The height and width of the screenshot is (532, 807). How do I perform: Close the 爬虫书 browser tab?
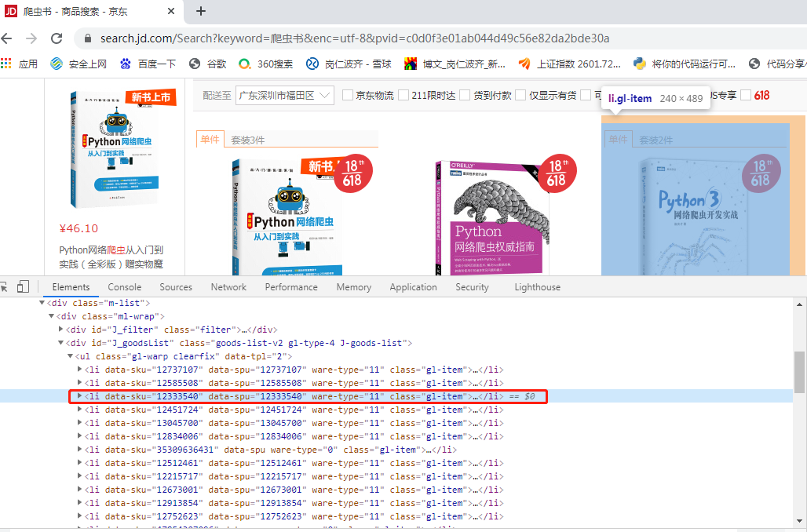pos(171,11)
